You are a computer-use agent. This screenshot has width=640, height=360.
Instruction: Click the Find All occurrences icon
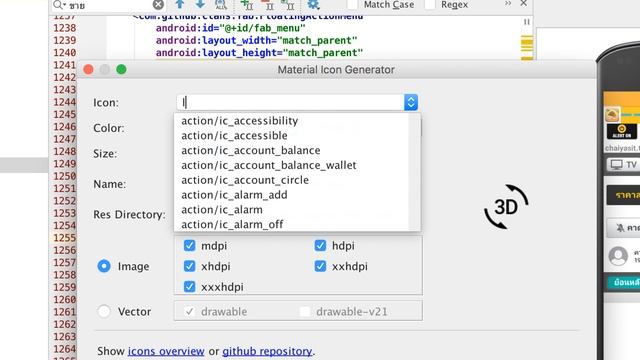(221, 4)
